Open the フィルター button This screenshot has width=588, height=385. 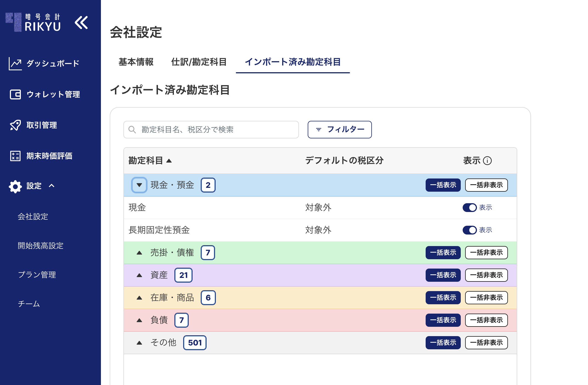tap(340, 130)
